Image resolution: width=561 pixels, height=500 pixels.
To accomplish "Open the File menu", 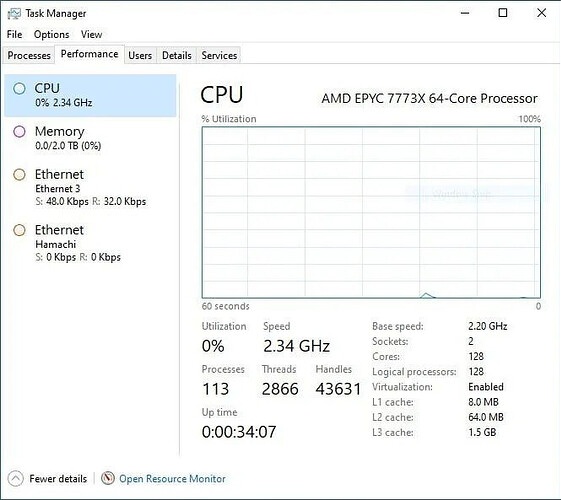I will click(14, 34).
